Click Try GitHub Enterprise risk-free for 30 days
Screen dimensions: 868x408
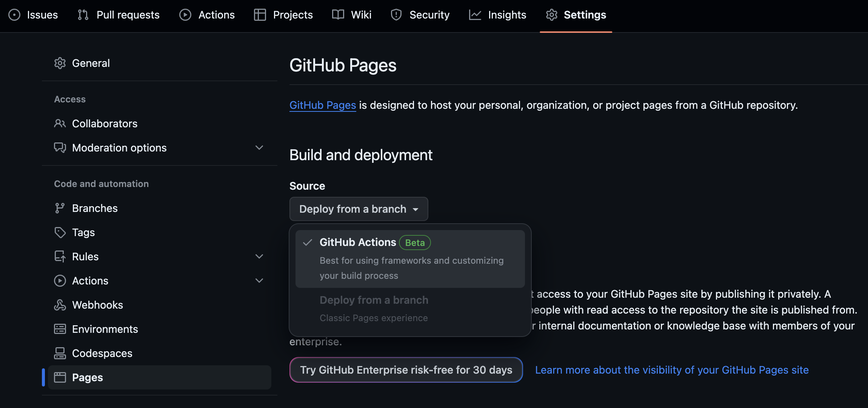coord(406,370)
